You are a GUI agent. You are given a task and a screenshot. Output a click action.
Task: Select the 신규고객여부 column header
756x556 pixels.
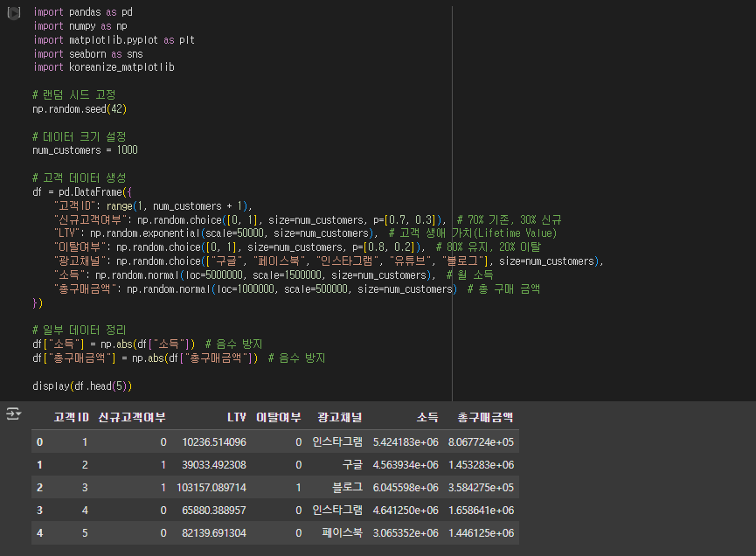coord(132,417)
